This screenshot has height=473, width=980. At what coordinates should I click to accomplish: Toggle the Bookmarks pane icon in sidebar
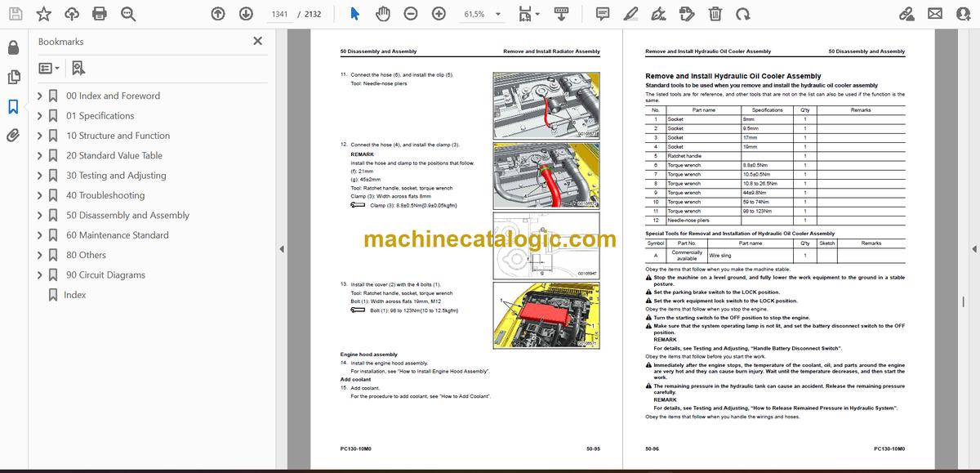coord(13,106)
